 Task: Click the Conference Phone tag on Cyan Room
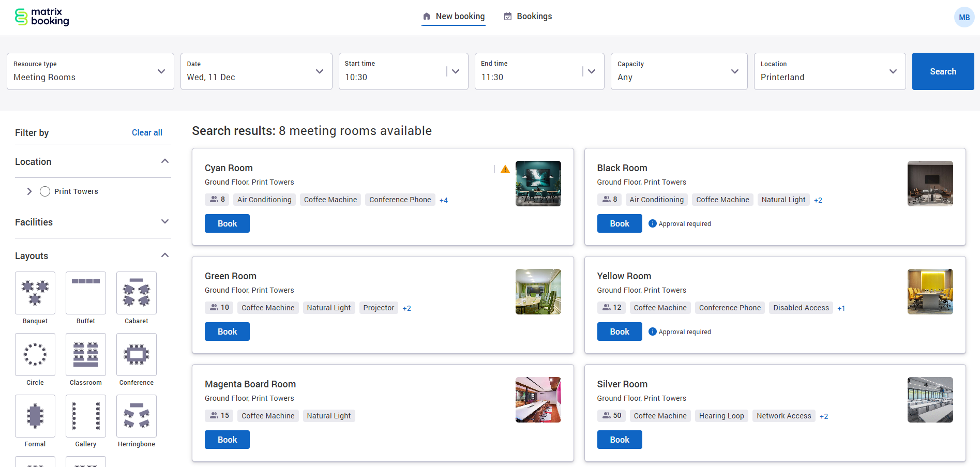point(400,200)
